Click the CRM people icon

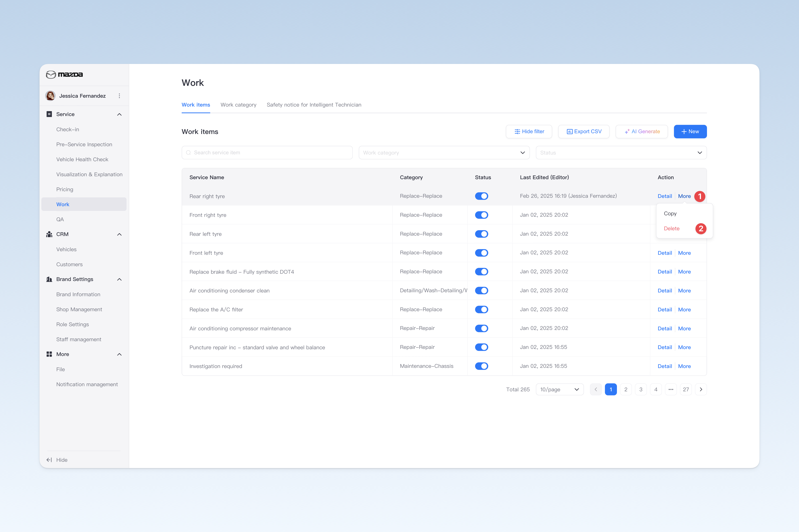tap(49, 234)
